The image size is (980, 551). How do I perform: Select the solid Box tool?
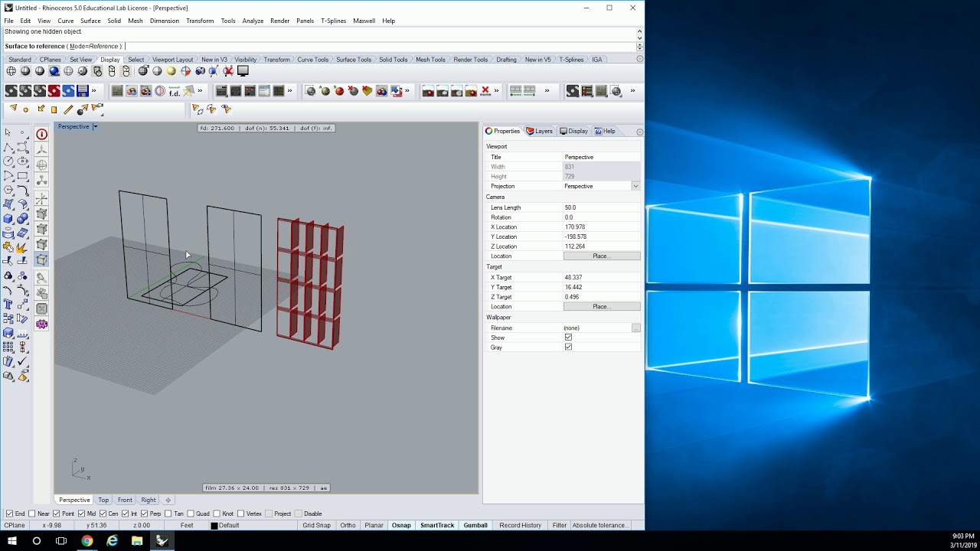[8, 219]
